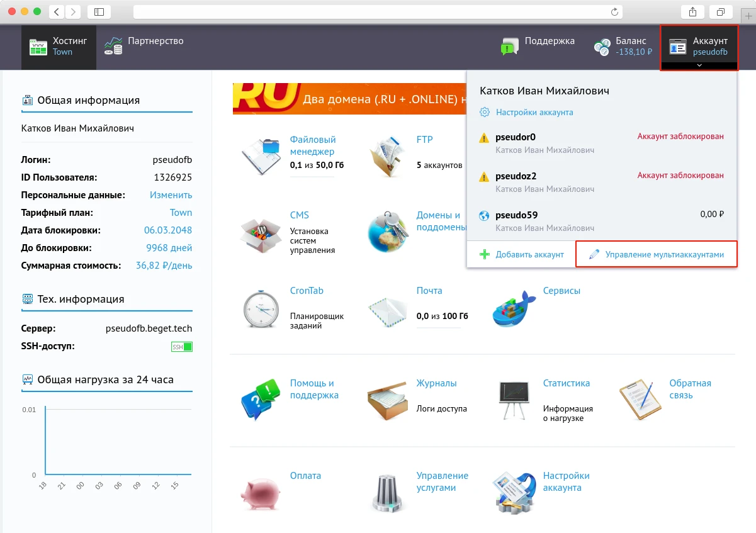This screenshot has height=533, width=756.
Task: Open the Баланс menu in header
Action: [623, 47]
